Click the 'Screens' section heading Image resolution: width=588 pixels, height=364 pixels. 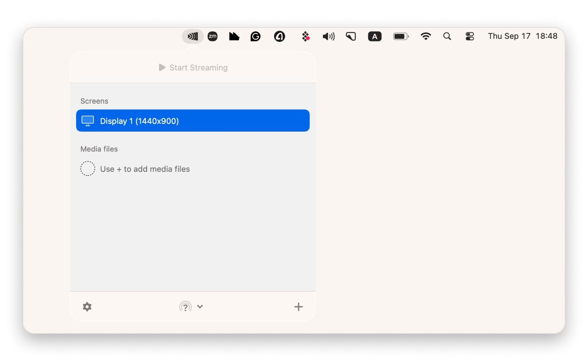pos(94,101)
